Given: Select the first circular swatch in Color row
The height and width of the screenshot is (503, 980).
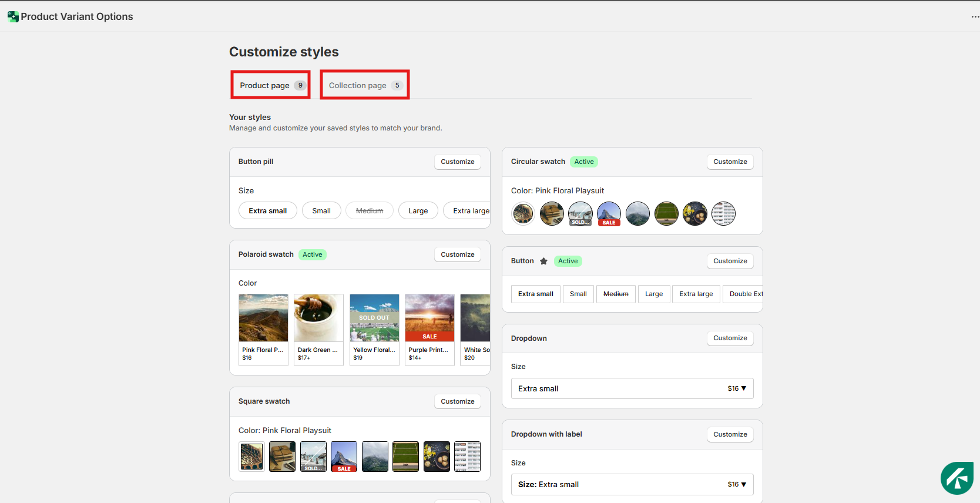Looking at the screenshot, I should [523, 214].
